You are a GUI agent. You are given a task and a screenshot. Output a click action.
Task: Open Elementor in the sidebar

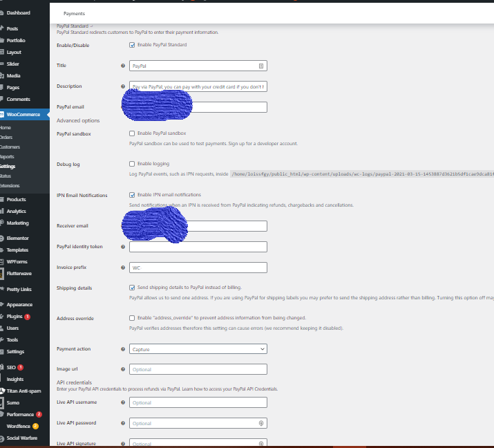click(x=18, y=239)
